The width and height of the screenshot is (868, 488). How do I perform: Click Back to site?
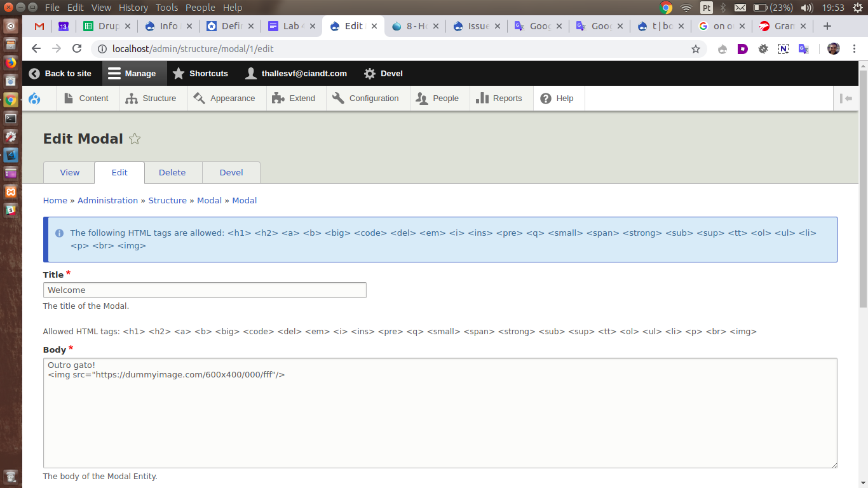[x=61, y=73]
